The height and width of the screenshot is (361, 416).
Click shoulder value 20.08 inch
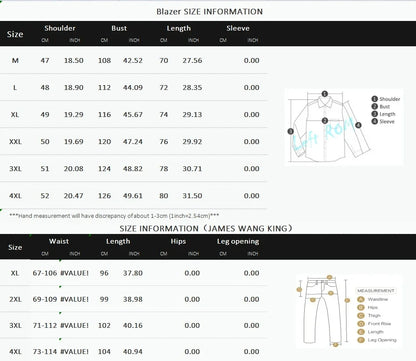pos(74,169)
